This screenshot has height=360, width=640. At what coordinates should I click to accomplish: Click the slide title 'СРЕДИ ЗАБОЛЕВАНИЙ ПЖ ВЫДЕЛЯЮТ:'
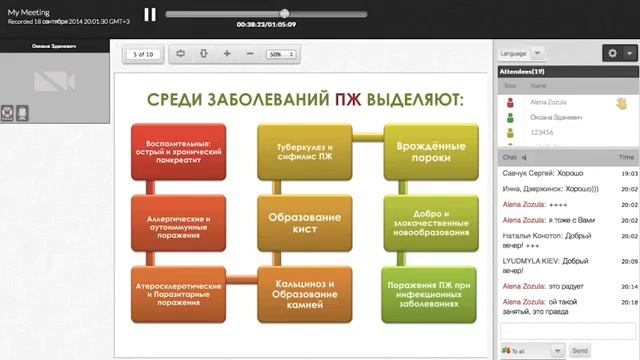click(x=305, y=100)
